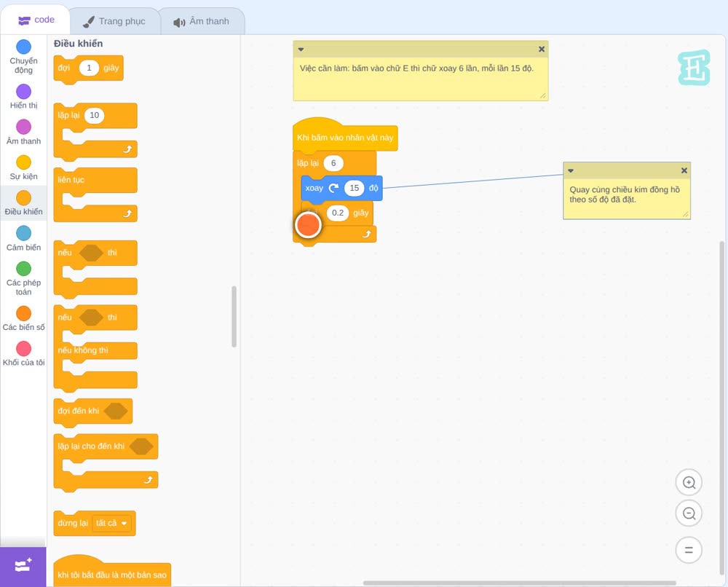The height and width of the screenshot is (587, 728).
Task: Close the Việc cần làm comment
Action: [542, 49]
